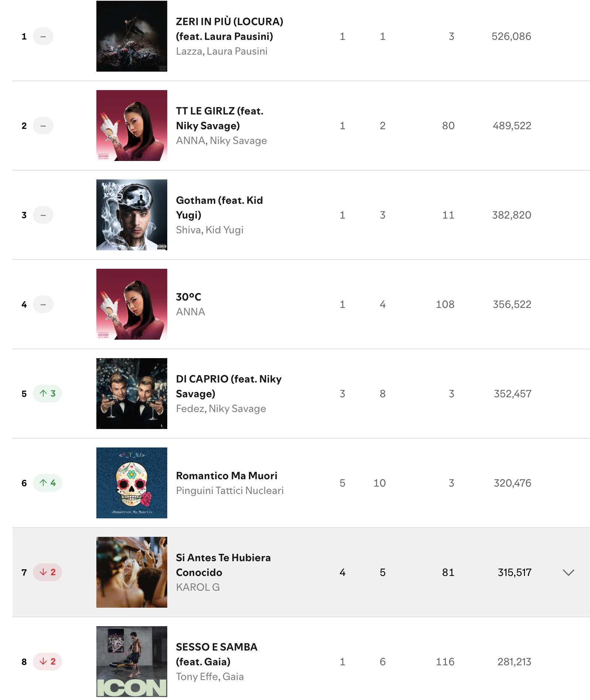
Task: Click the Fedez, Niky Savage artist link
Action: click(221, 409)
